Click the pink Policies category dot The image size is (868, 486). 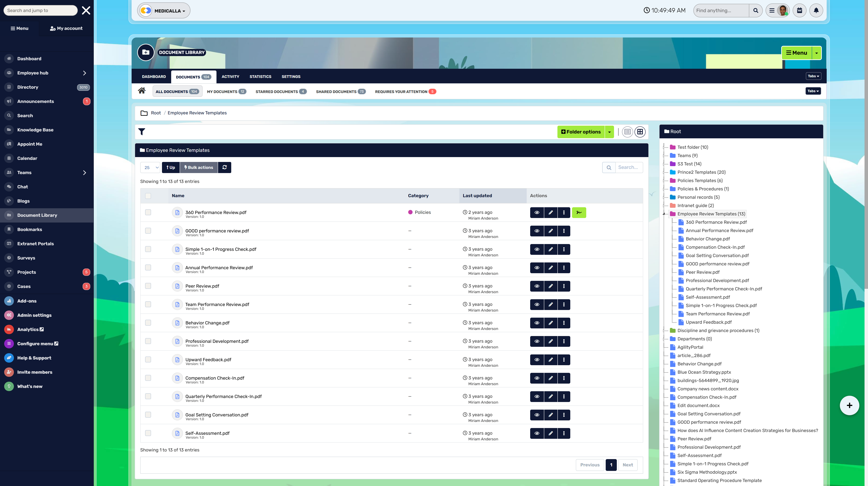pos(410,212)
